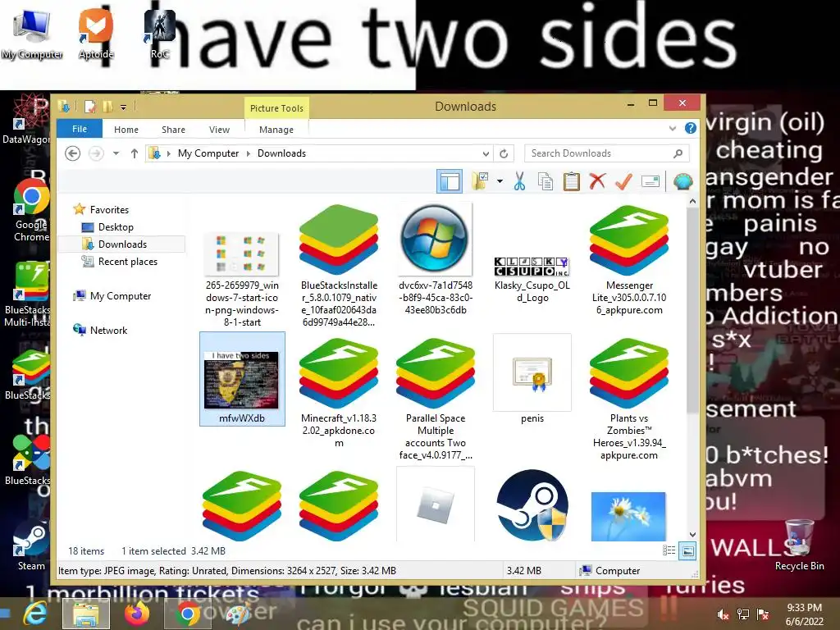Select the Steam setup file icon
840x630 pixels.
coord(532,505)
